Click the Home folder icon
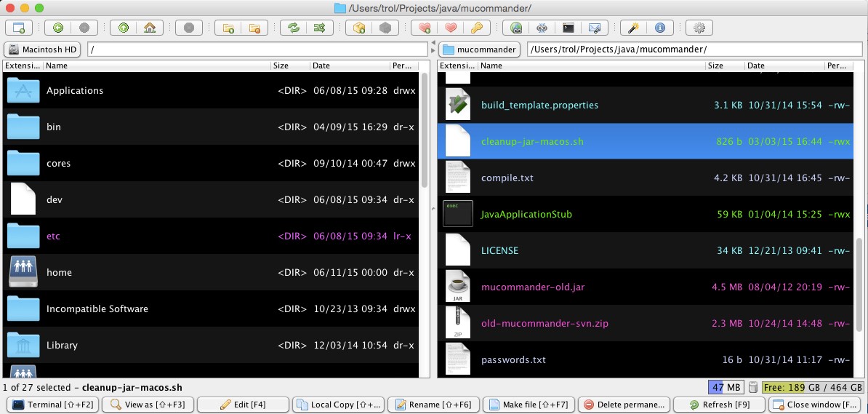Screen dimensions: 868x414 [149, 28]
